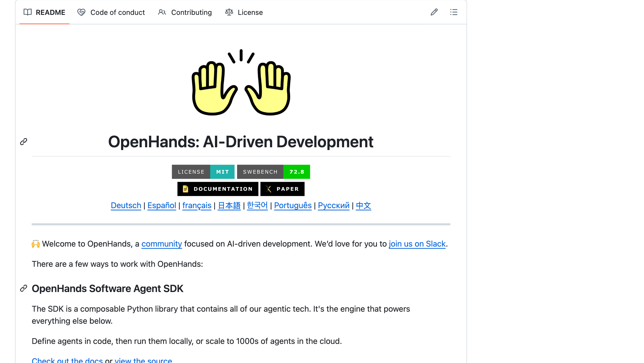The height and width of the screenshot is (363, 644).
Task: Click the anchor link icon beside the page title
Action: pyautogui.click(x=23, y=142)
